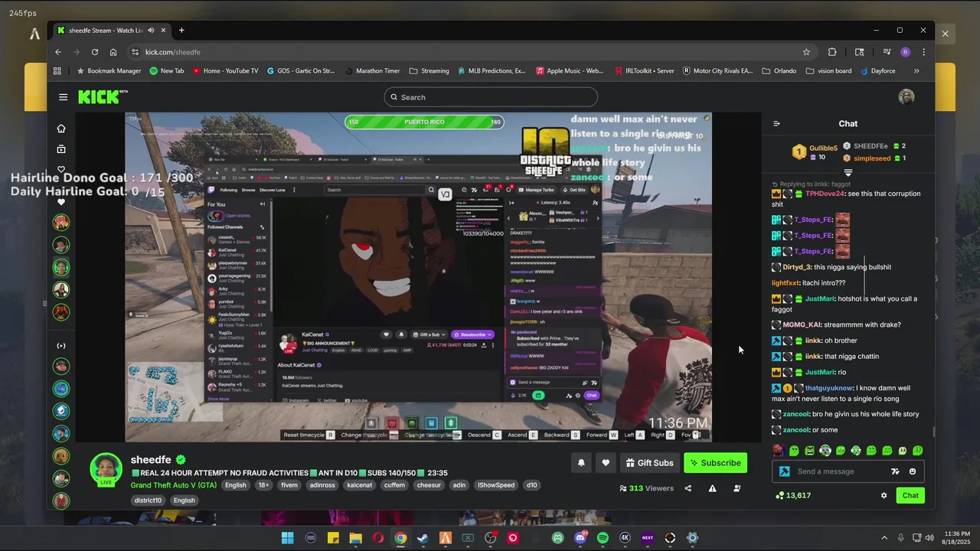Click the Chrome address bar
This screenshot has height=551, width=980.
(471, 52)
